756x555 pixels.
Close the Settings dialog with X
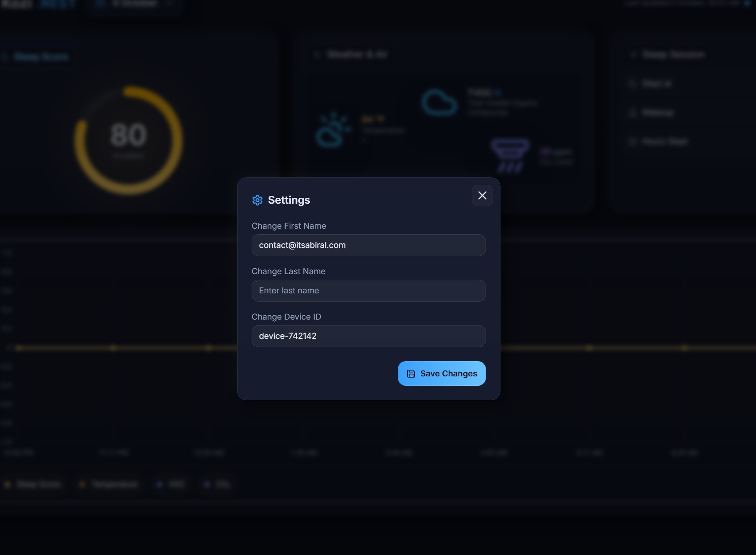click(482, 195)
